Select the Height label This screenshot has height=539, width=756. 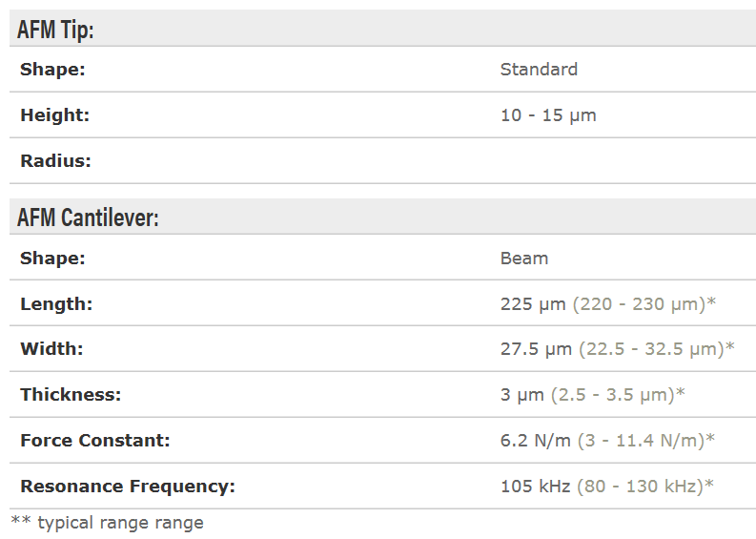(54, 115)
